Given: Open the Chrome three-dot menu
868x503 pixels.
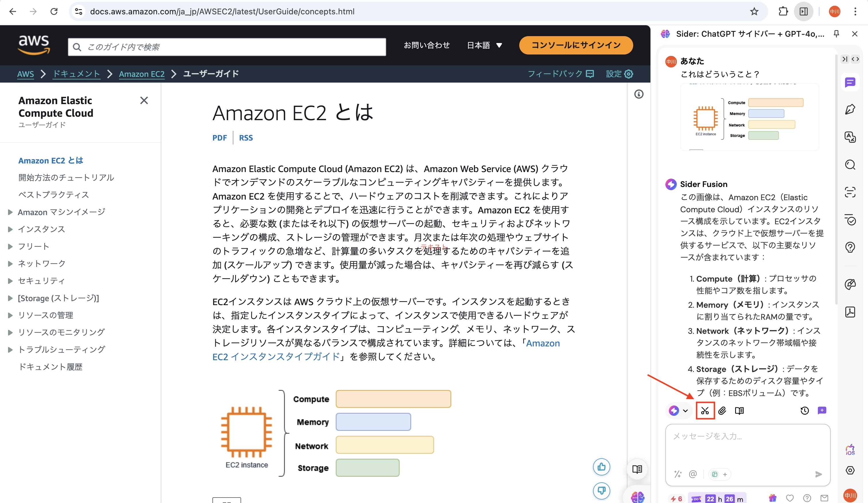Looking at the screenshot, I should [x=855, y=11].
